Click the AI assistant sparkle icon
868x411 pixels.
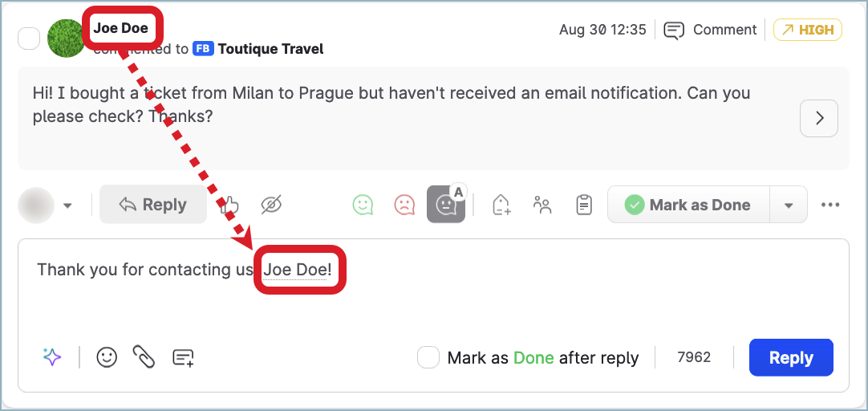pos(52,357)
